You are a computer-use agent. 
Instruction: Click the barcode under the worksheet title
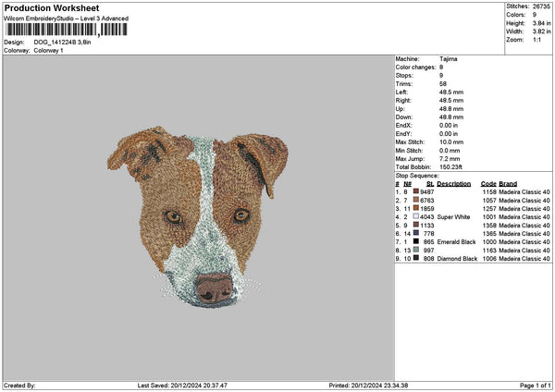click(64, 31)
